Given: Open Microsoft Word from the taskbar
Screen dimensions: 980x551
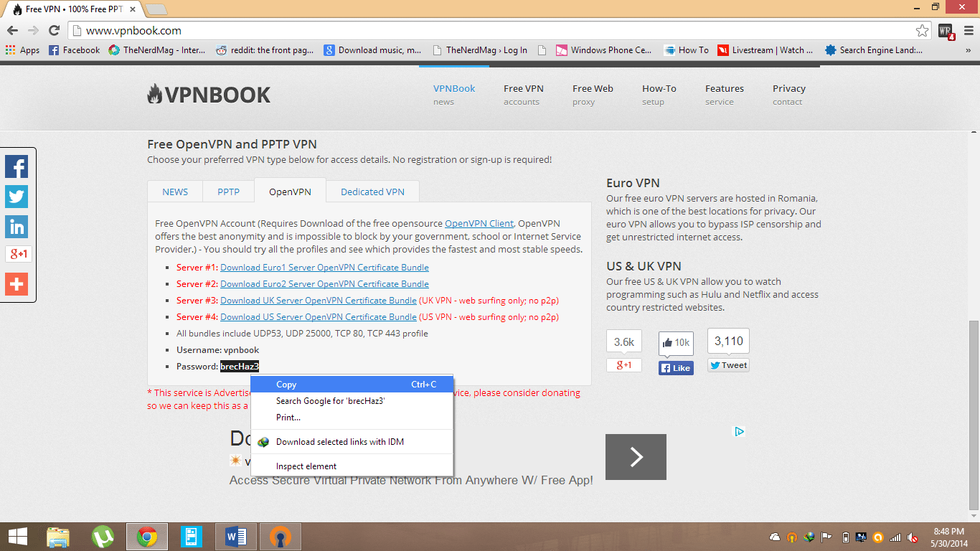Looking at the screenshot, I should coord(235,537).
